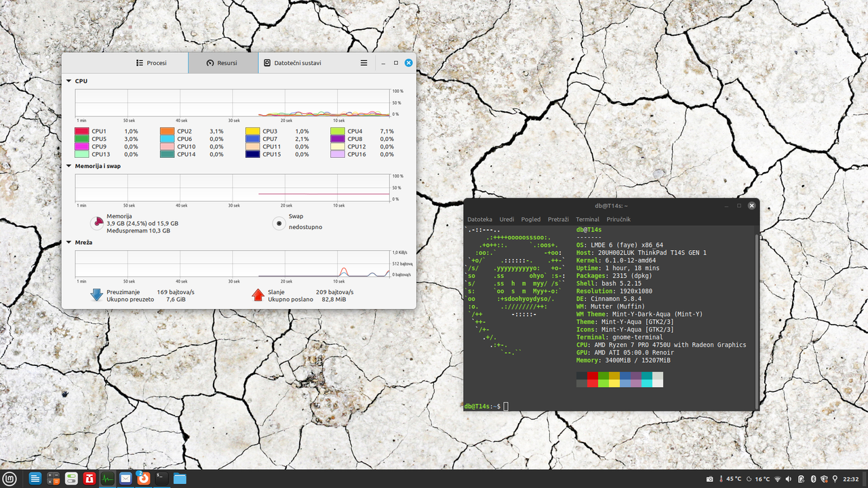Select the terminal icon in the taskbar
The width and height of the screenshot is (868, 488).
pos(161,479)
